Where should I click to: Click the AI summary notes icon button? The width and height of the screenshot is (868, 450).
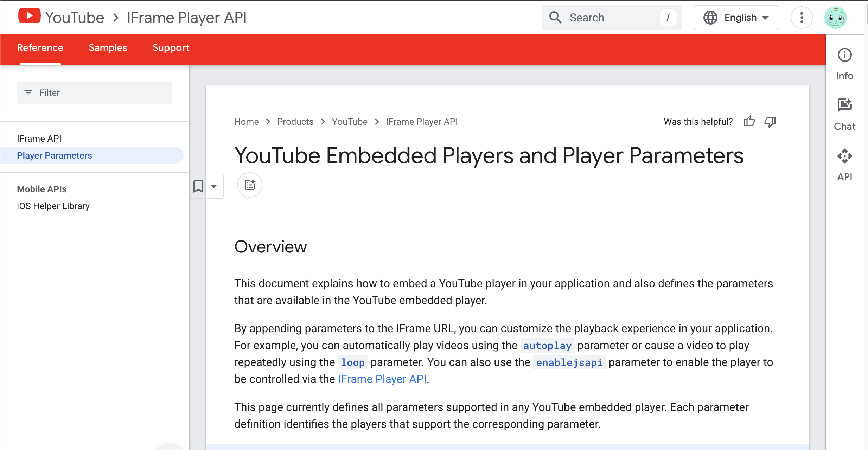[250, 185]
